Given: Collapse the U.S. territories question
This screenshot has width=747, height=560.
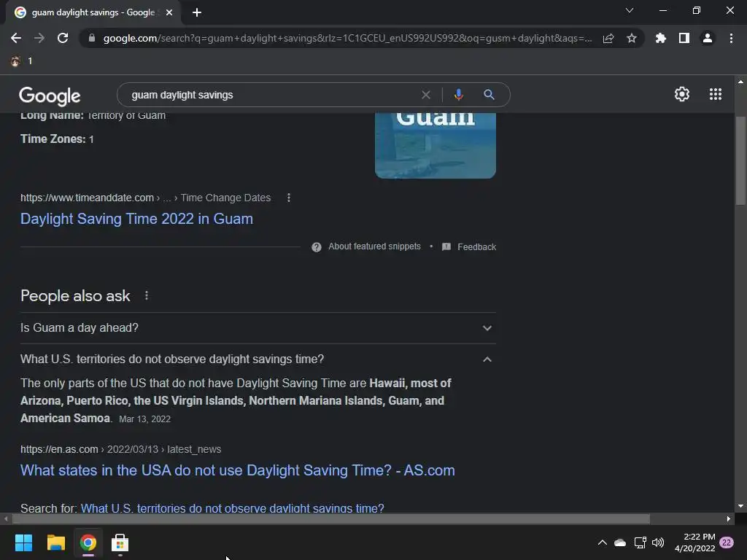Looking at the screenshot, I should click(258, 359).
